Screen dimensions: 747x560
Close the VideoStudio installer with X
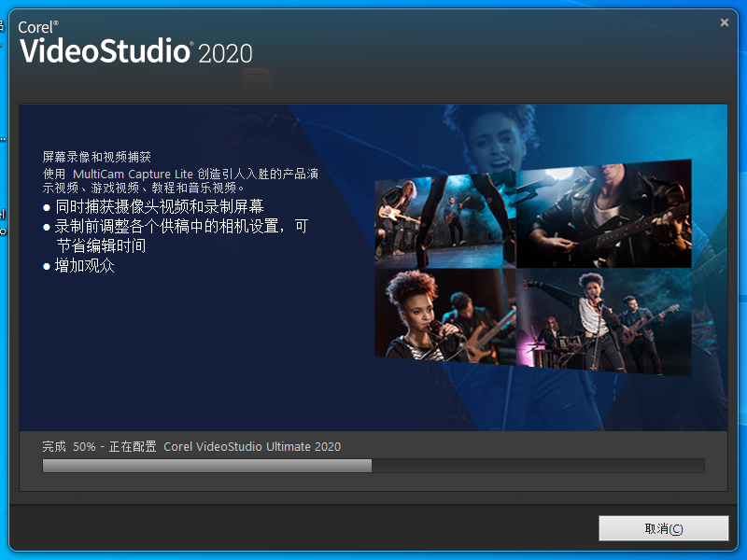pyautogui.click(x=725, y=22)
